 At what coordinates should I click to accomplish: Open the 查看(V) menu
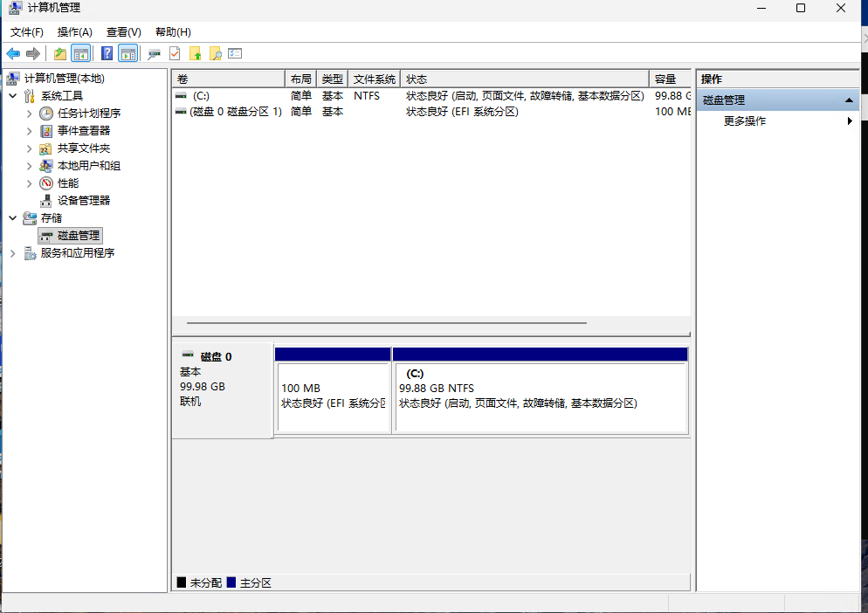pyautogui.click(x=123, y=32)
